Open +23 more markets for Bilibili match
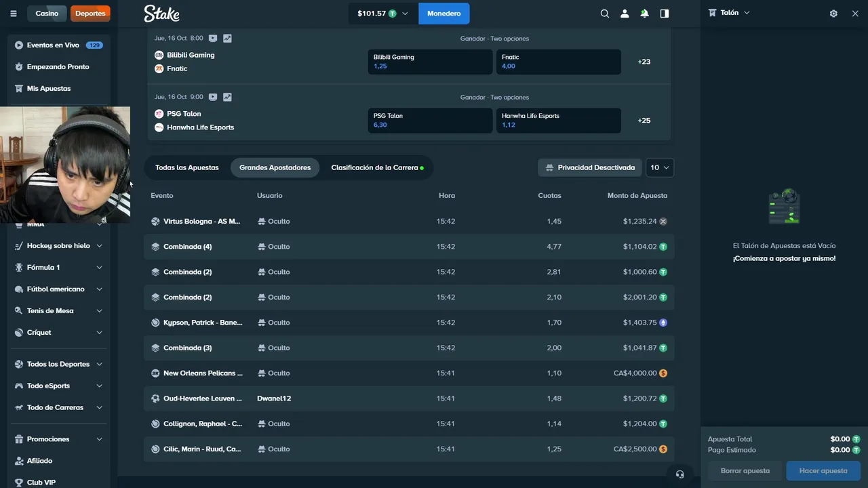This screenshot has width=868, height=488. click(644, 62)
